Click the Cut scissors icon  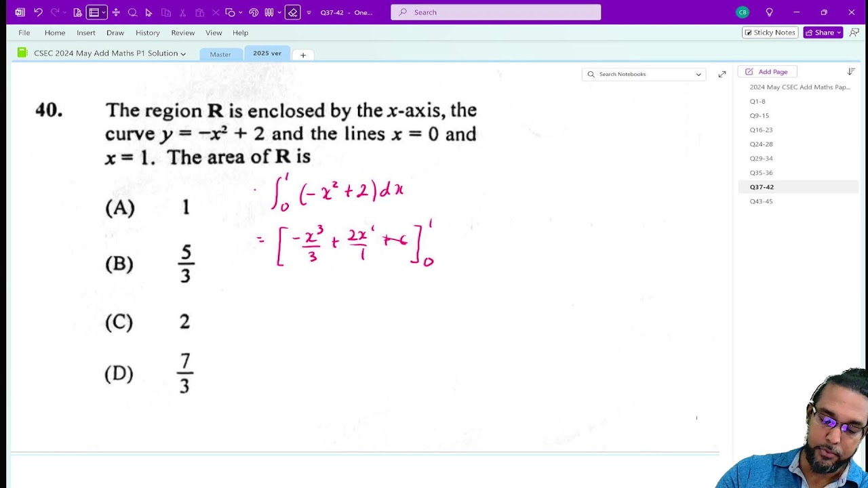click(182, 12)
